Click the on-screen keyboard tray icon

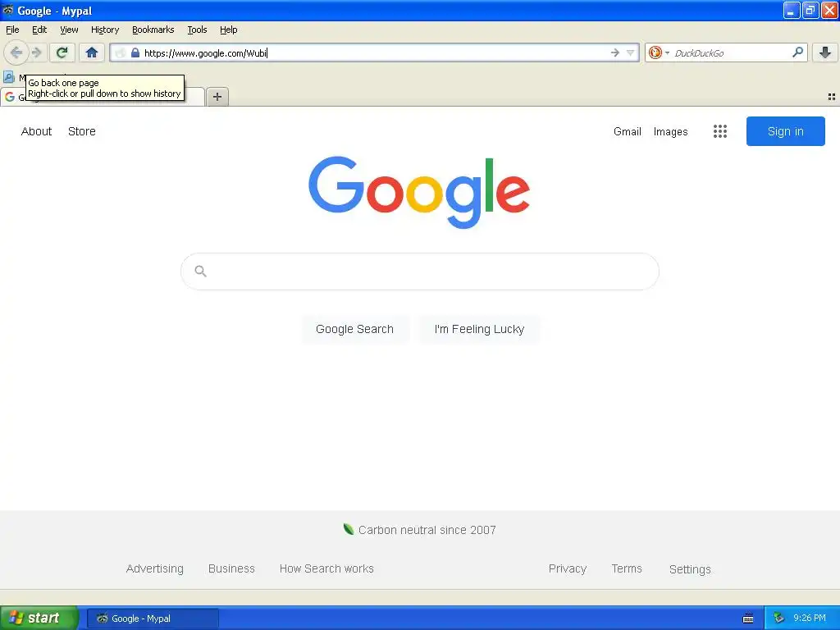coord(748,619)
